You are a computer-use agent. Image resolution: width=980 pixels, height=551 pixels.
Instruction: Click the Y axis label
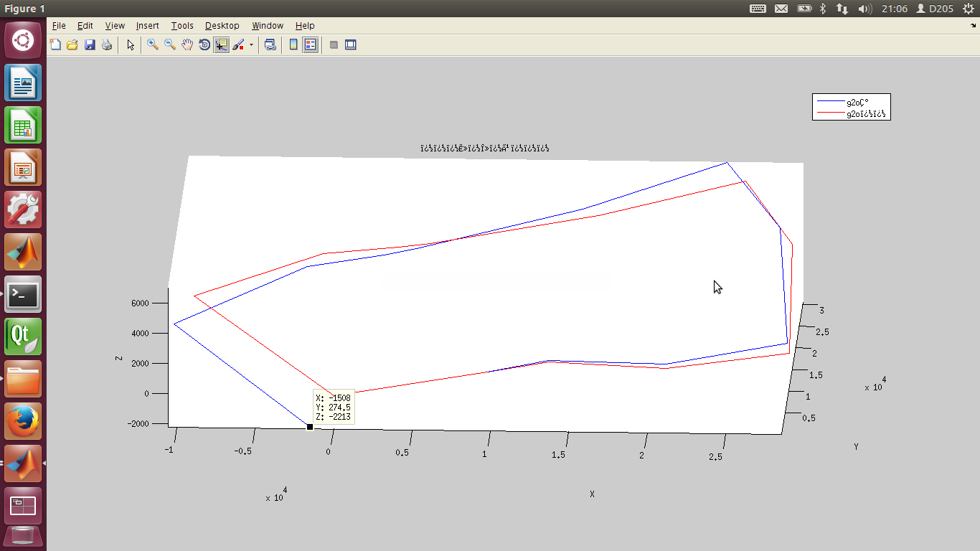tap(856, 446)
